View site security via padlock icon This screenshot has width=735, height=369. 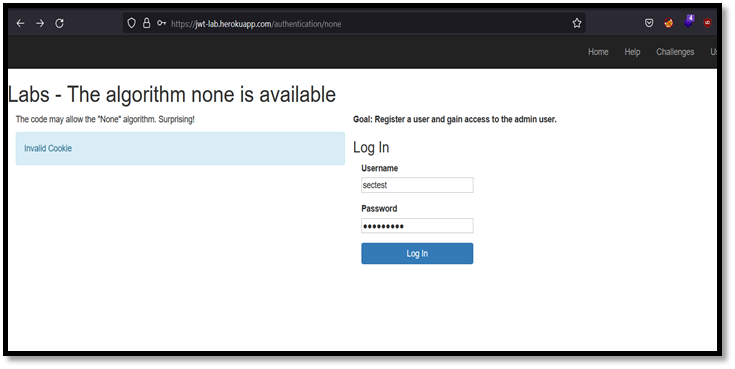tap(147, 23)
